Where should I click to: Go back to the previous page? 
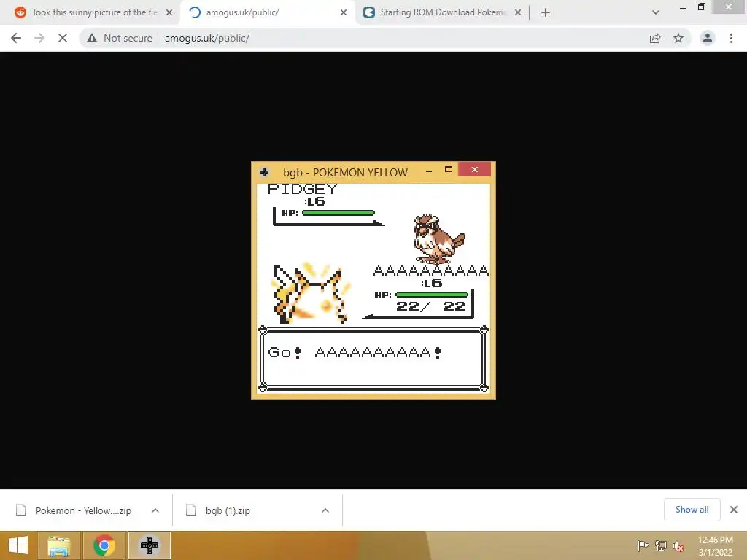(x=16, y=38)
